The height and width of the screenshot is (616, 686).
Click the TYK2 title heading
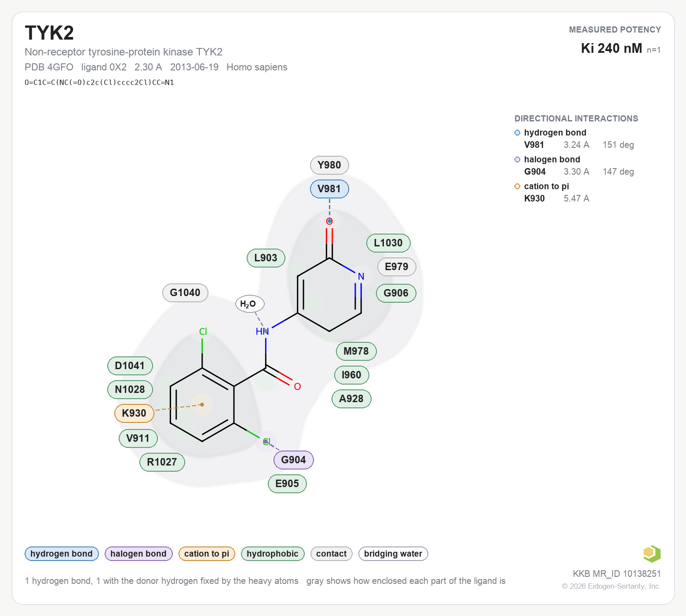[x=49, y=33]
